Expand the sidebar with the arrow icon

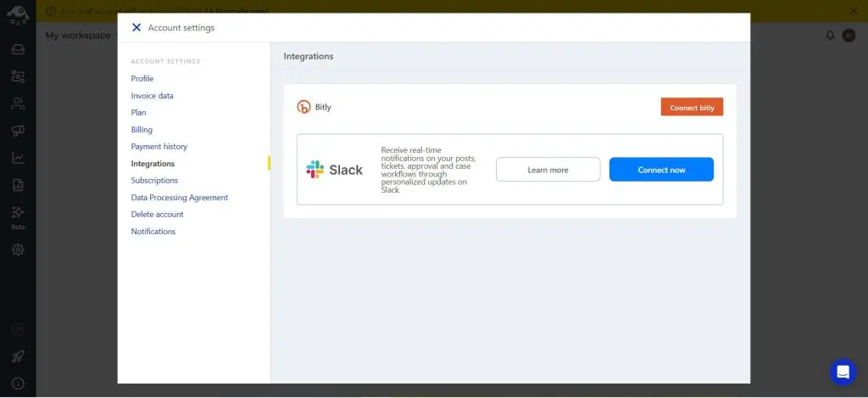[x=18, y=330]
